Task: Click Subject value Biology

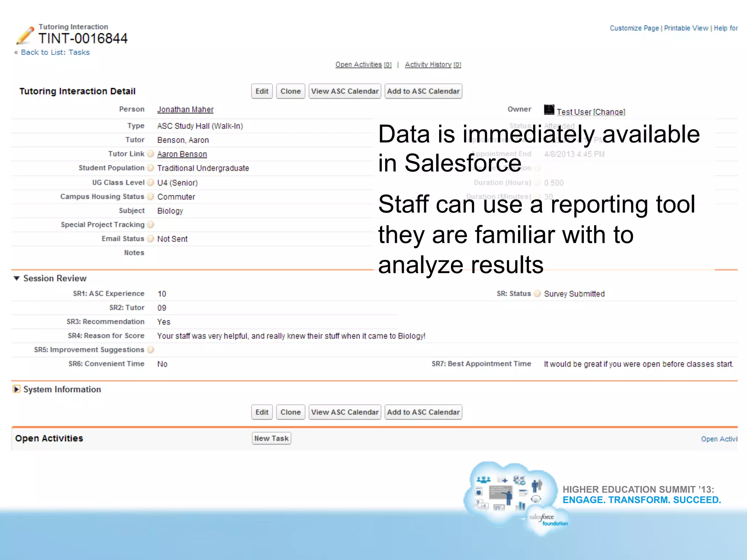Action: click(x=170, y=211)
